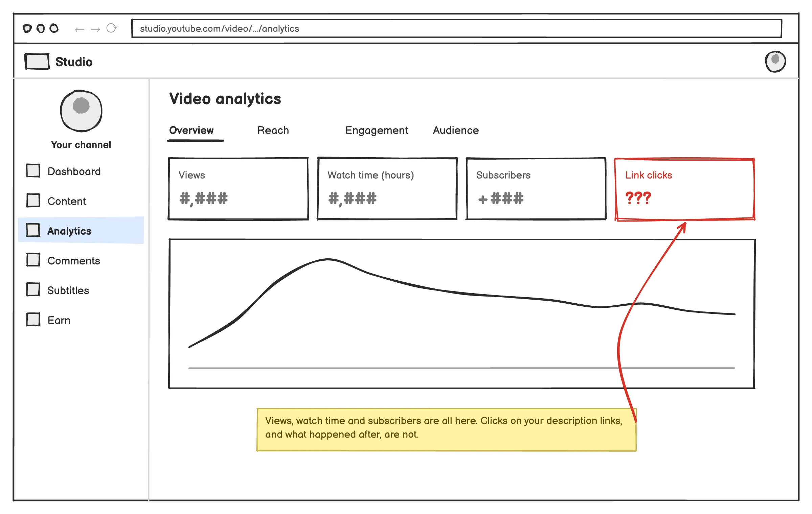Click the 'Video analytics' heading

225,99
